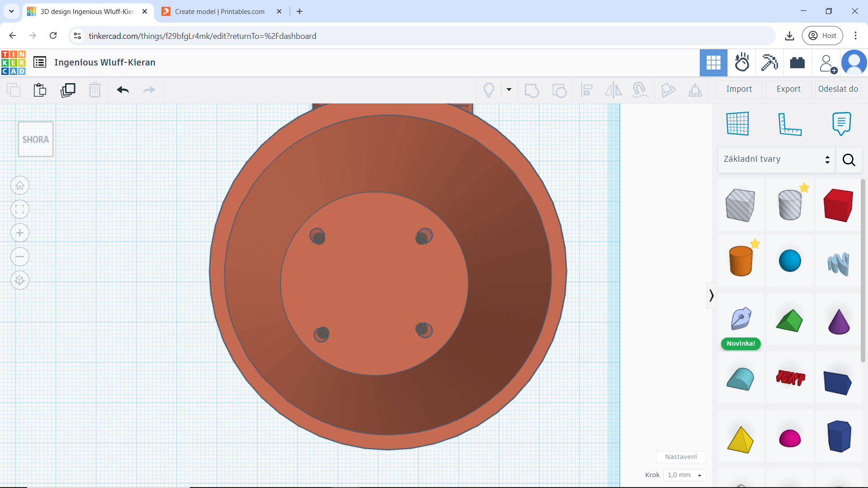Toggle orthographic perspective view
This screenshot has height=488, width=868.
point(20,280)
